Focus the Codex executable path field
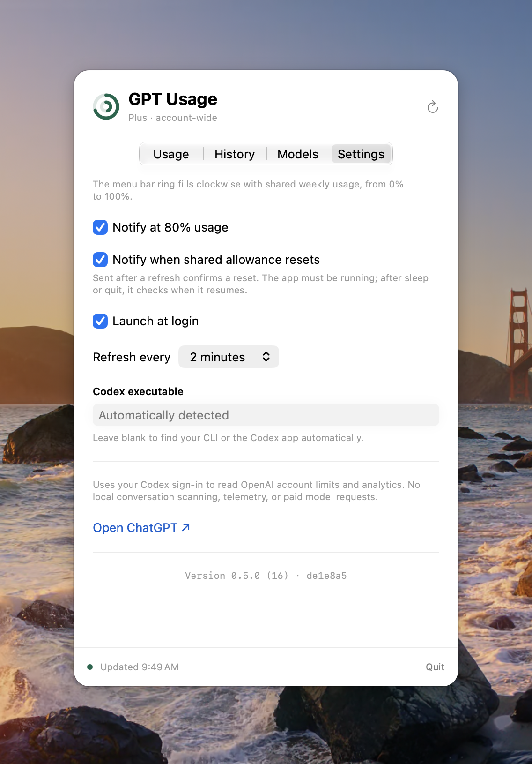Screen dimensions: 532x764 [x=266, y=415]
